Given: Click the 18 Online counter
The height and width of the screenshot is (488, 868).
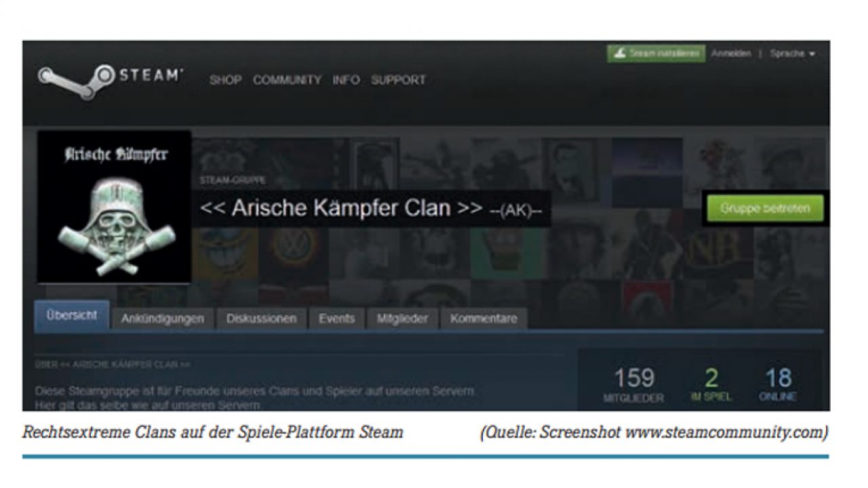Looking at the screenshot, I should pyautogui.click(x=778, y=384).
